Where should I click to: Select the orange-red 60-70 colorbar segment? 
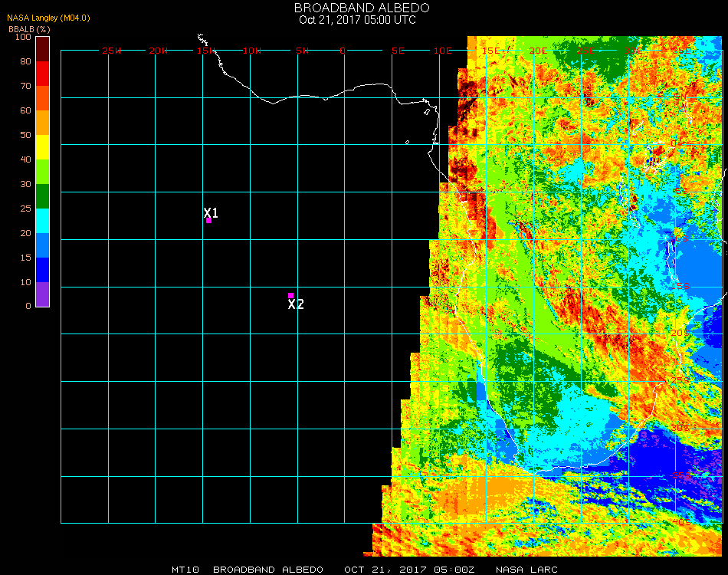point(43,98)
